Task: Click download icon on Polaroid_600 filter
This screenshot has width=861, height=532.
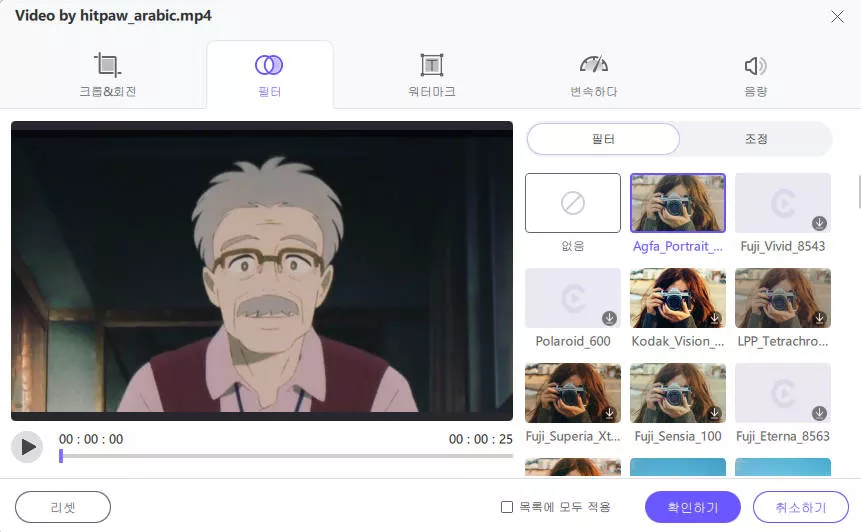Action: point(609,318)
